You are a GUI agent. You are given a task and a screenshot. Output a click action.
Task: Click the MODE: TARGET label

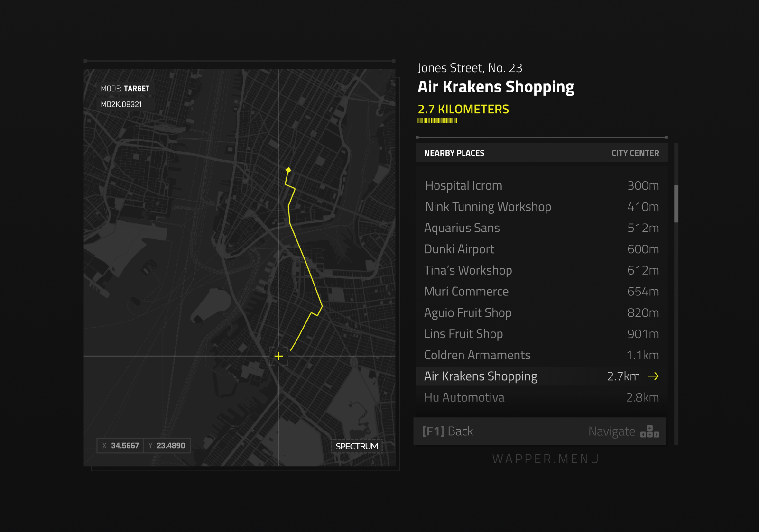125,89
